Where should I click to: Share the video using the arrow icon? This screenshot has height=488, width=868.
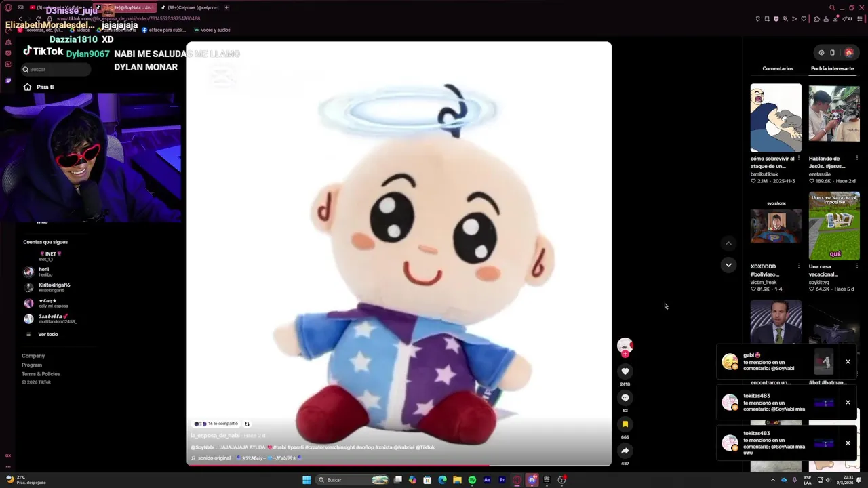coord(625,451)
